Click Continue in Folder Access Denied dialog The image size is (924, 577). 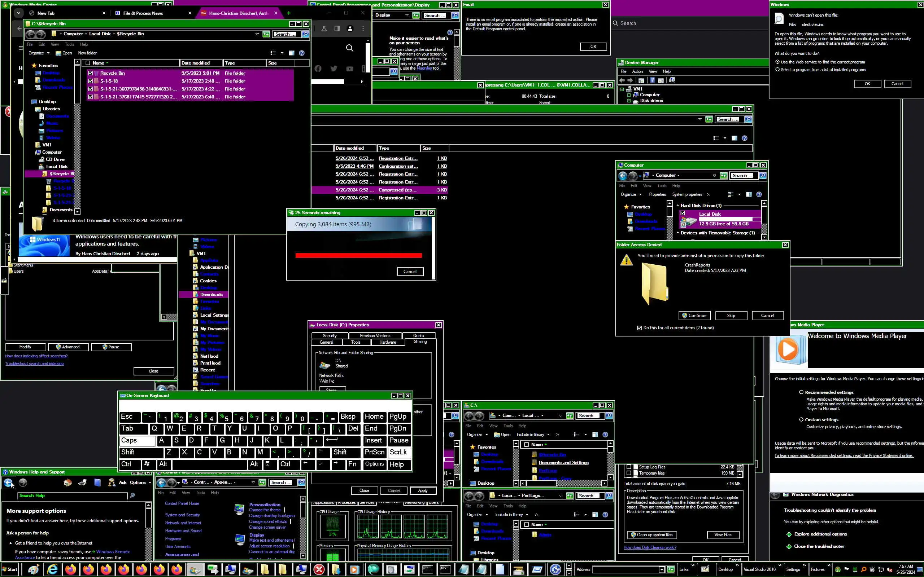click(x=694, y=316)
